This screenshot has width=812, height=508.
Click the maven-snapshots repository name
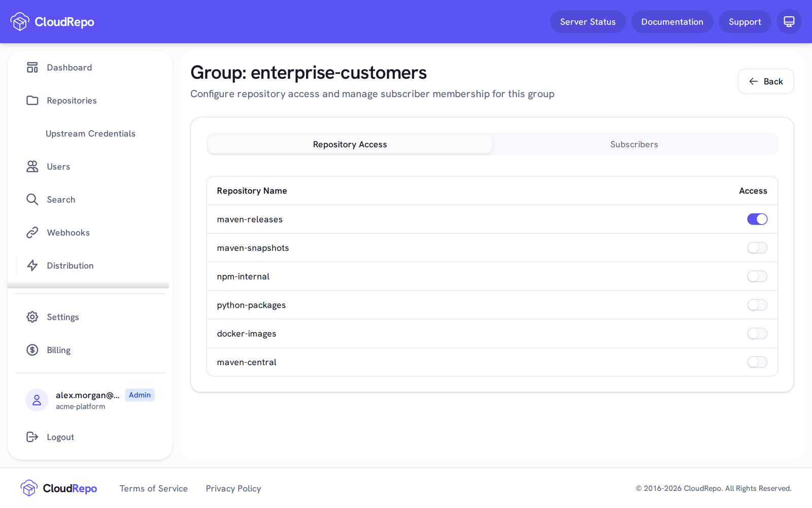click(x=253, y=248)
